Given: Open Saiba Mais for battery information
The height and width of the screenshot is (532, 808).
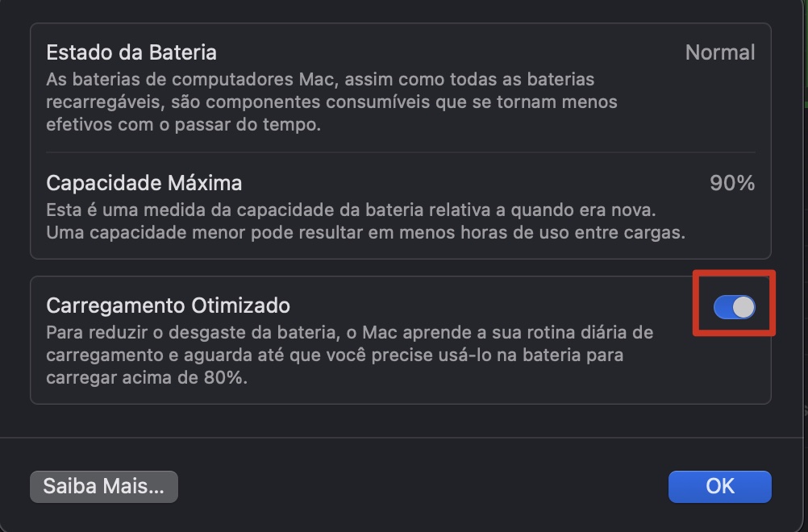Looking at the screenshot, I should pyautogui.click(x=103, y=486).
